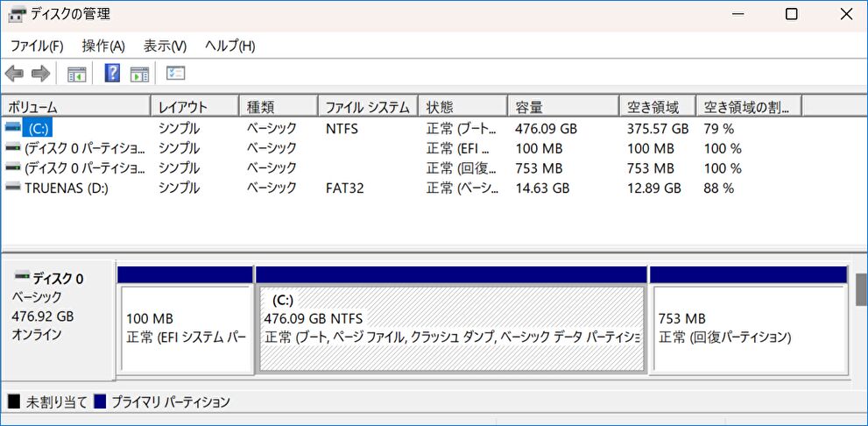Click the blue プライマリ パーティション legend swatch
Viewport: 868px width, 426px height.
point(100,402)
